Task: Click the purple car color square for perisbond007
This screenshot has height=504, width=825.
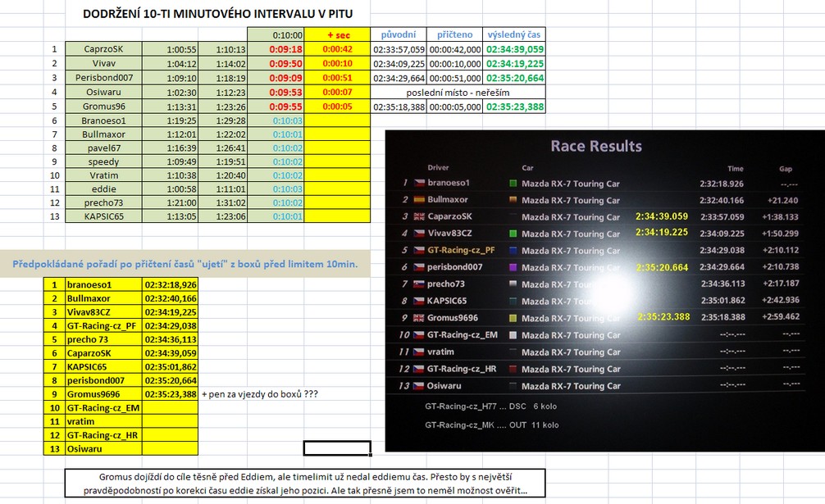Action: (513, 267)
